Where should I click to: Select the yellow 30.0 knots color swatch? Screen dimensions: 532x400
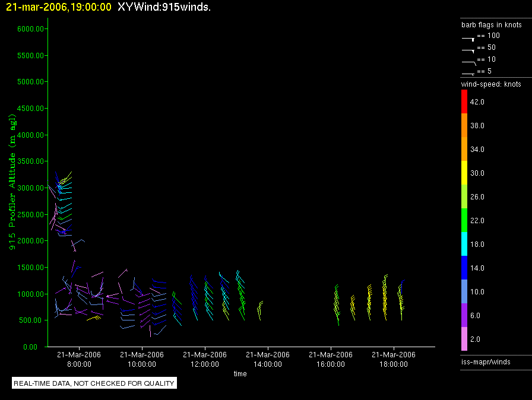464,173
